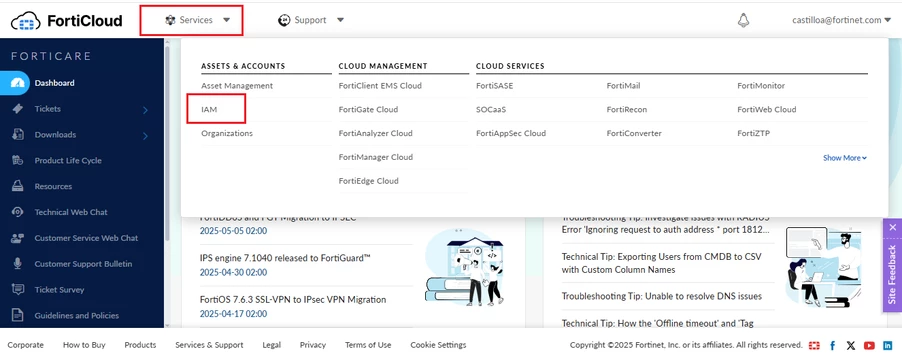This screenshot has height=364, width=902.
Task: Open FortiGate Cloud
Action: (x=368, y=109)
